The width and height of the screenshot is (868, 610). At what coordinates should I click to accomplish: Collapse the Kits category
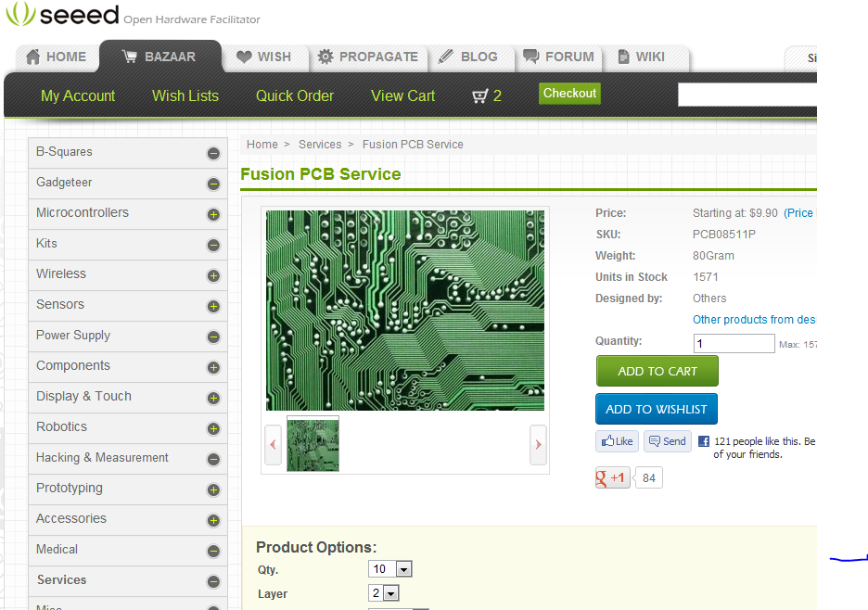click(213, 246)
